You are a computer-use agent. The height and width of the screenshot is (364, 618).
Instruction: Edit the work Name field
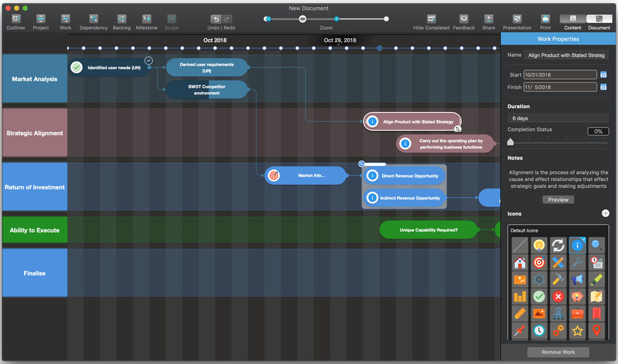[566, 55]
